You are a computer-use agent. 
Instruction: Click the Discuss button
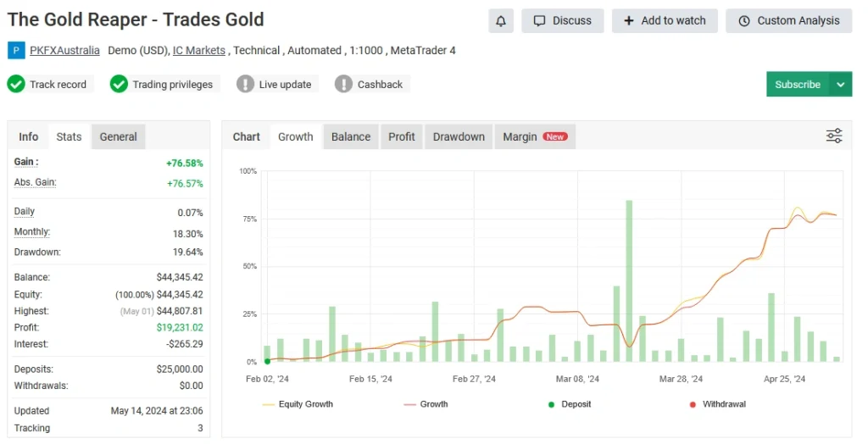coord(563,21)
